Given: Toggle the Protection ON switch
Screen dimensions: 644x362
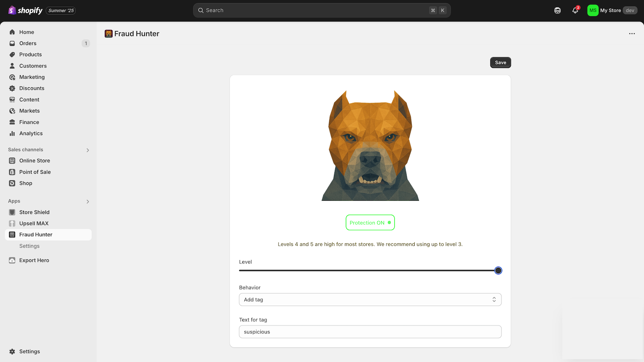Looking at the screenshot, I should point(370,223).
